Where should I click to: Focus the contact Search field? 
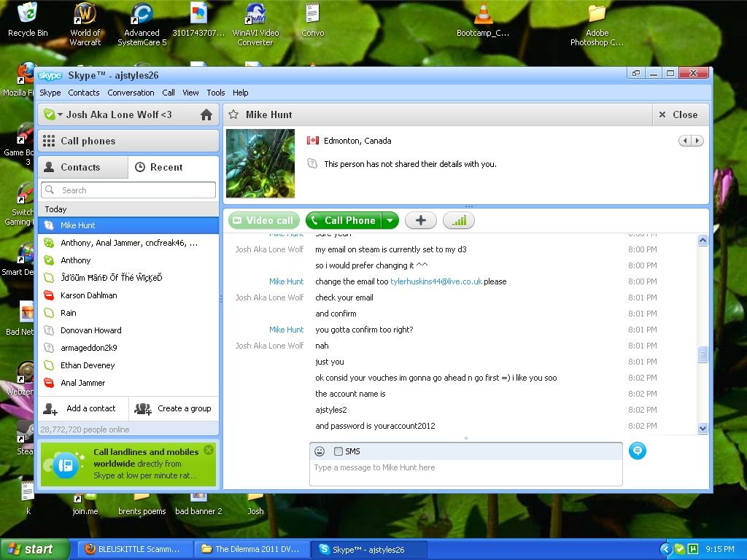click(128, 190)
